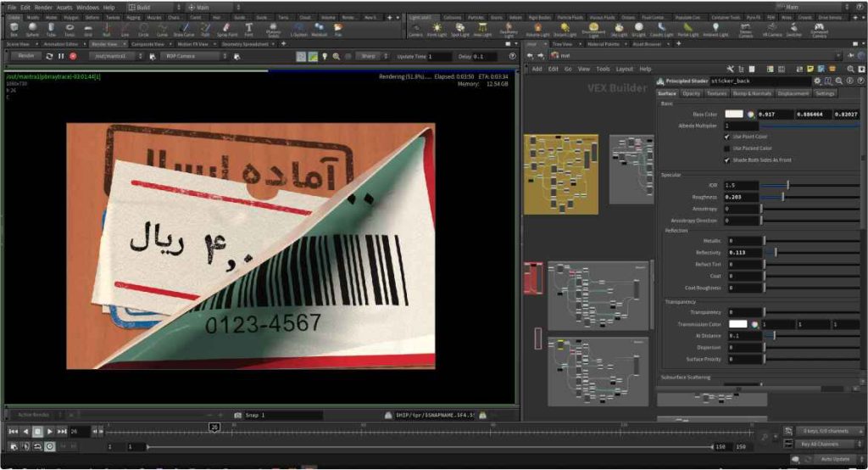The image size is (868, 470).
Task: Open the Render menu
Action: pos(43,7)
